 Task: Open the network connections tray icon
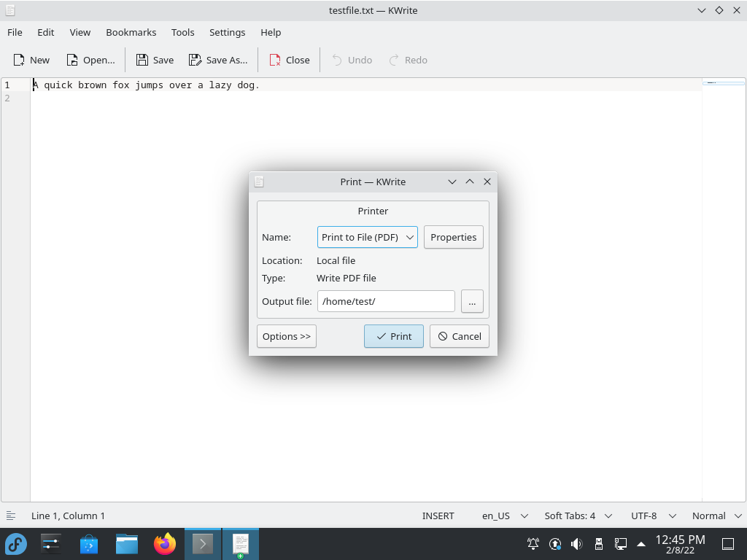click(x=620, y=543)
